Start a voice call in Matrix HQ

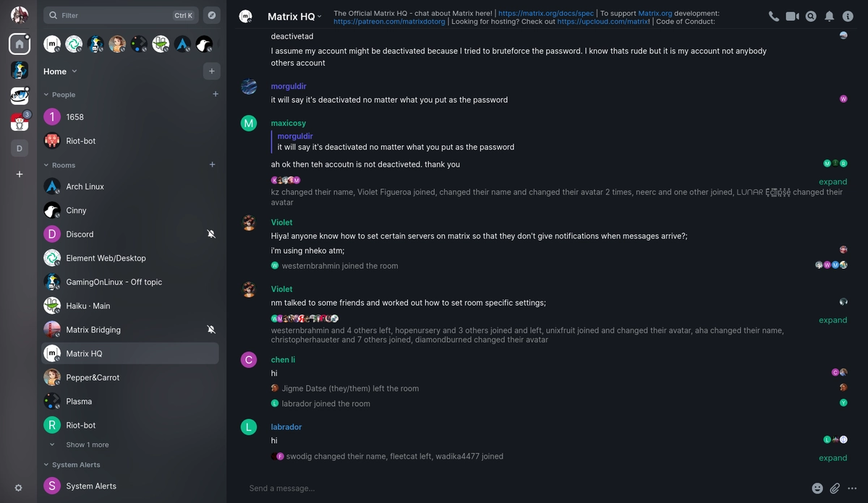pyautogui.click(x=773, y=15)
